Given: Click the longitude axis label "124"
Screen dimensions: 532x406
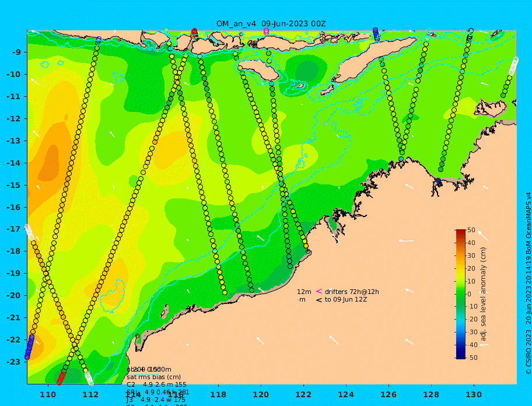Looking at the screenshot, I should 346,394.
